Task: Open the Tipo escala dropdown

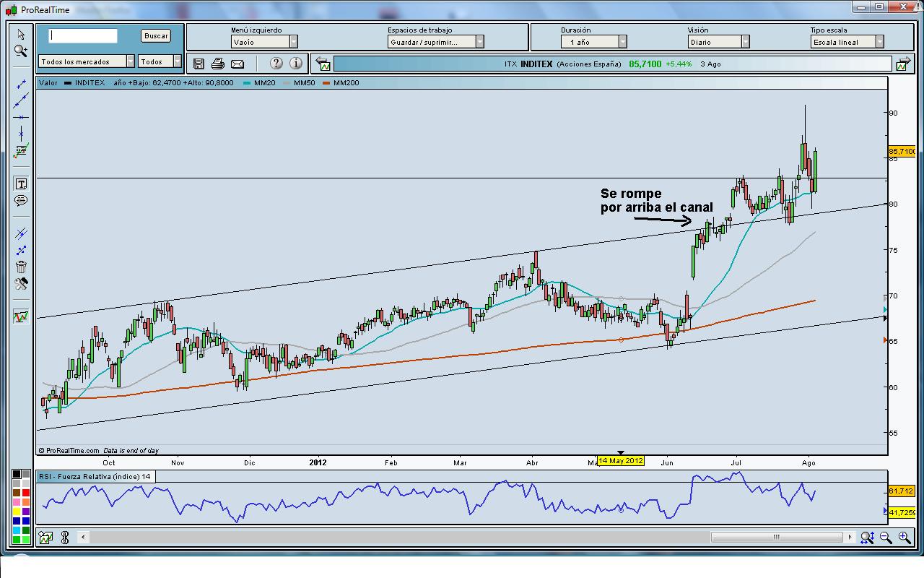Action: coord(847,42)
